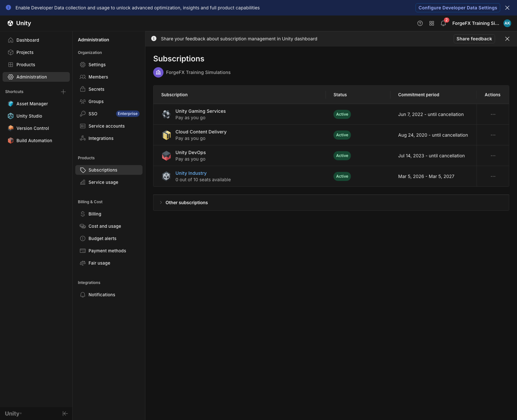Screen dimensions: 517x420
Task: Click the ForgeFX organization purple icon
Action: [158, 72]
